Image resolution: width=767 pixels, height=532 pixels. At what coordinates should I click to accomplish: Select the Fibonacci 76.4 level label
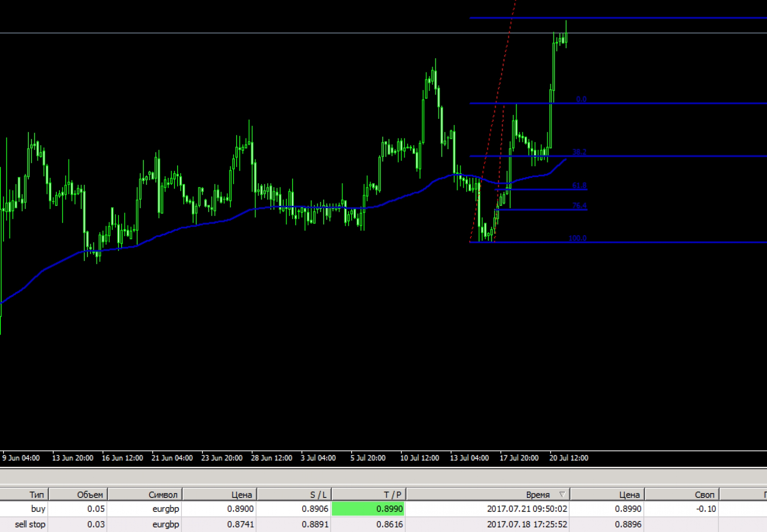coord(579,205)
